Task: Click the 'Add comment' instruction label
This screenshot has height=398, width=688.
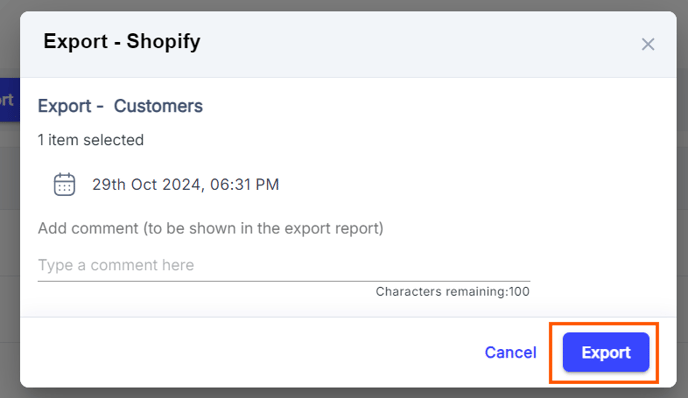Action: click(x=211, y=229)
